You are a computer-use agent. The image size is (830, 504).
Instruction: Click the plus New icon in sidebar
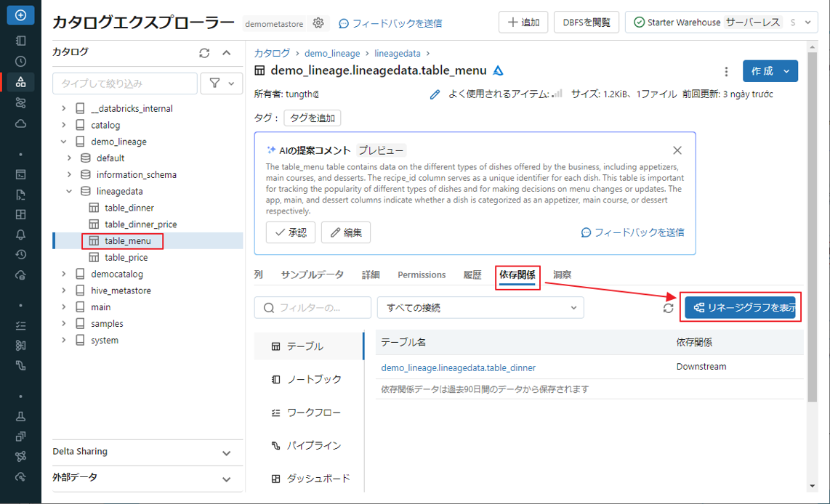pos(20,15)
